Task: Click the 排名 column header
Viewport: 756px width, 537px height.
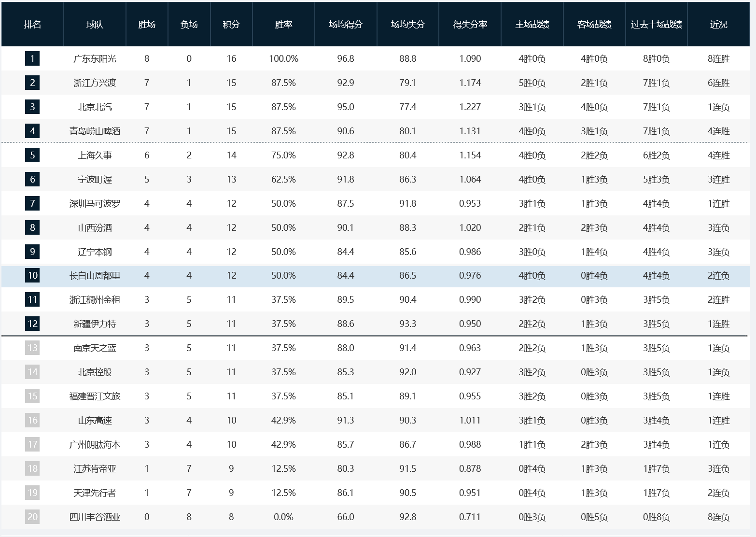Action: pos(32,25)
